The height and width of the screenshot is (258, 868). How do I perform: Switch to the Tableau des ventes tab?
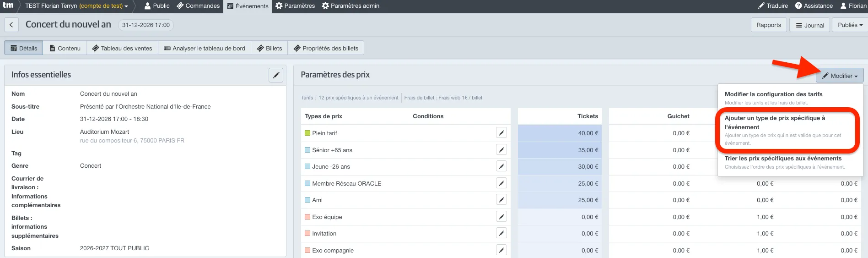pos(122,48)
